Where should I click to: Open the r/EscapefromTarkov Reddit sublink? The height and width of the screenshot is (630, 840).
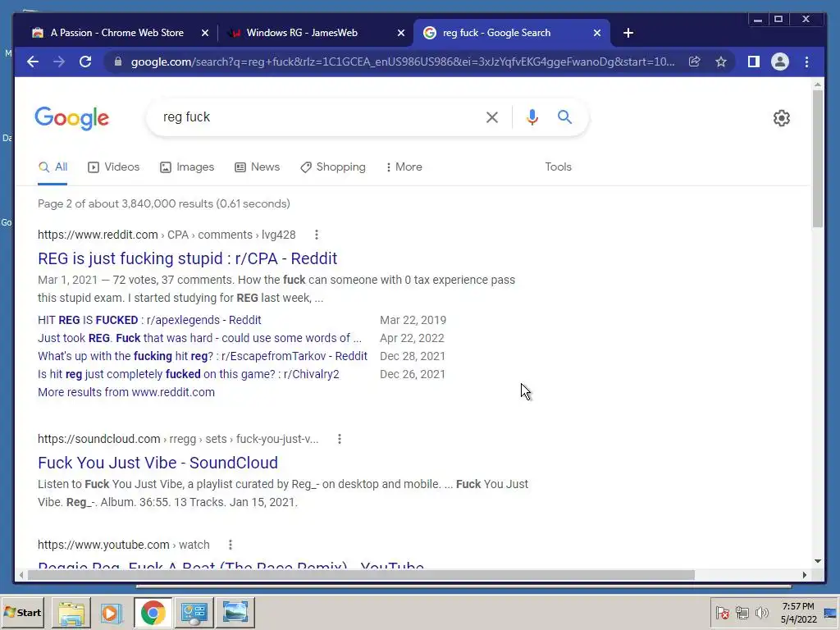click(203, 356)
